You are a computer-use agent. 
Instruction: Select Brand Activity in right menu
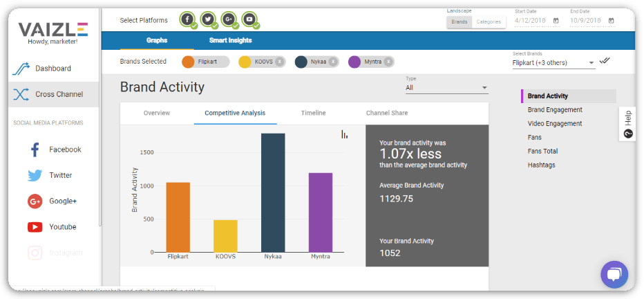[569, 96]
